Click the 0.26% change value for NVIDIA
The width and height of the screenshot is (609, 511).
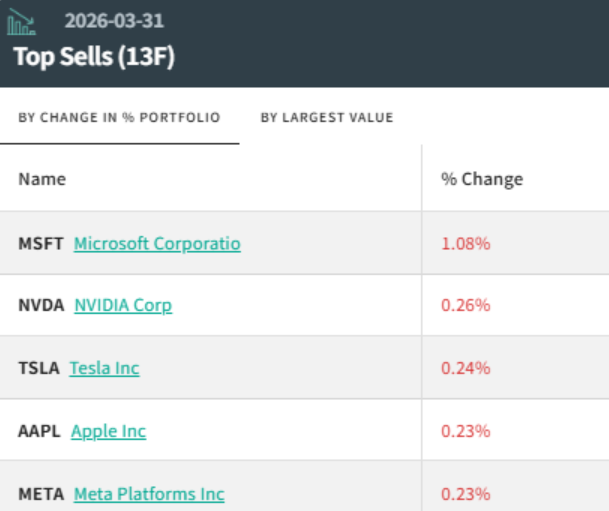[x=466, y=306]
